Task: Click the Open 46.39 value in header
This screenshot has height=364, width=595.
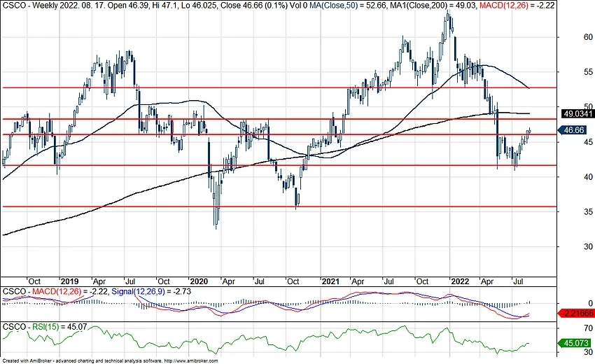Action: (127, 6)
